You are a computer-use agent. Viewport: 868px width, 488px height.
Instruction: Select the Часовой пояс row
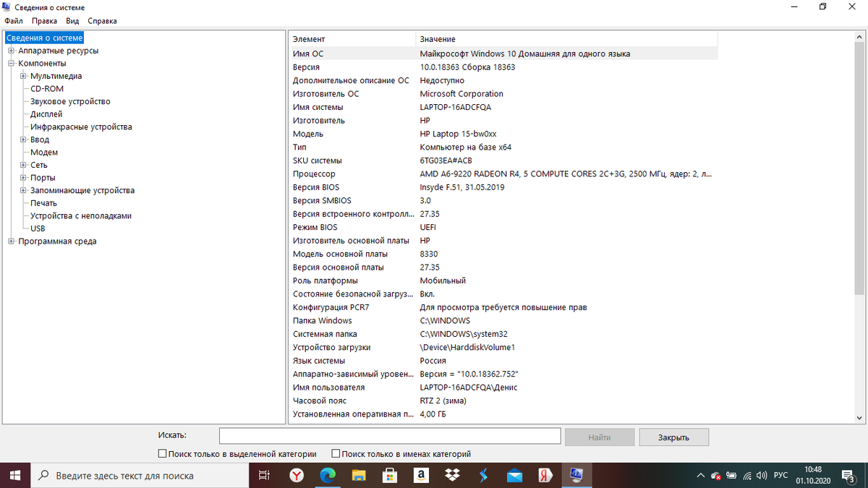point(503,401)
